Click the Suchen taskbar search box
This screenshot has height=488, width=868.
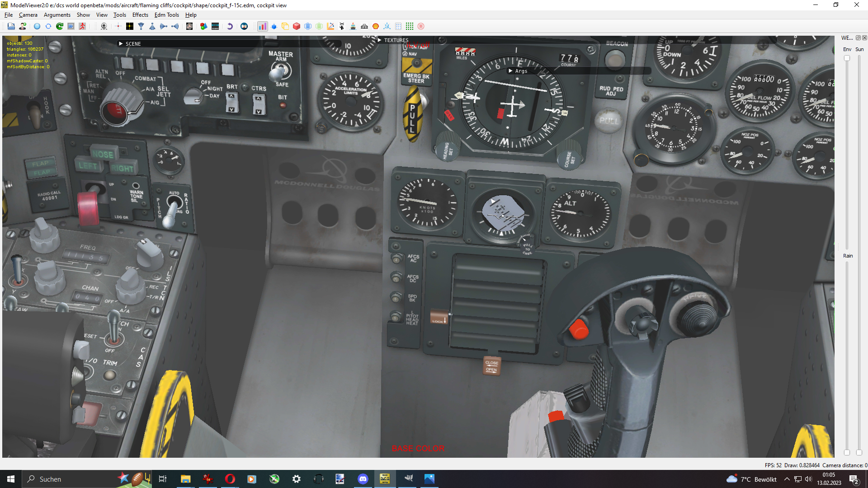click(86, 479)
